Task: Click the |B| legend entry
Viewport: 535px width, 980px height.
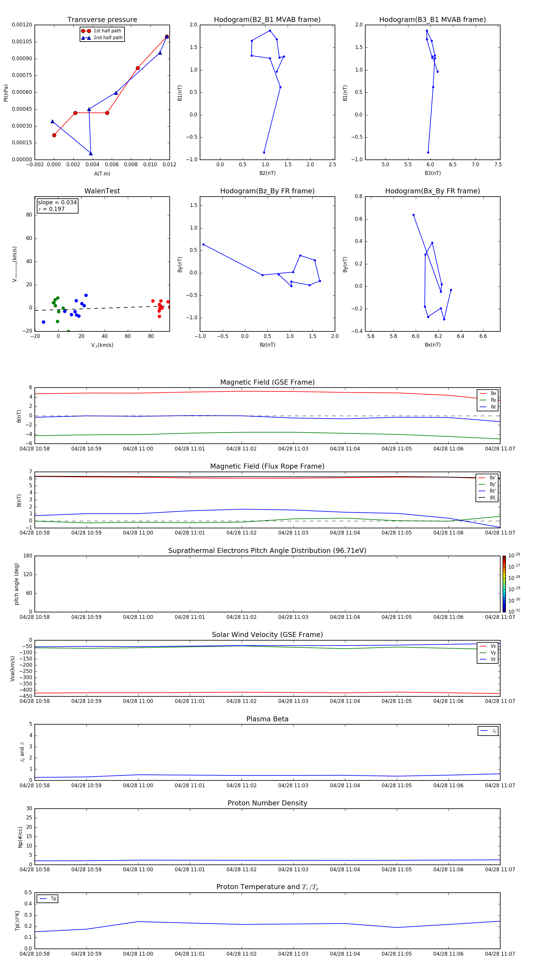Action: [x=487, y=498]
